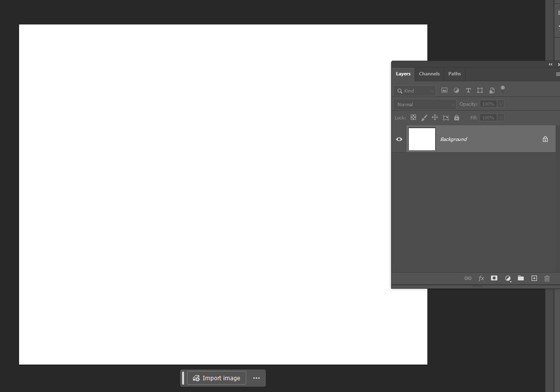This screenshot has width=560, height=392.
Task: Open the blend mode dropdown
Action: pos(424,104)
